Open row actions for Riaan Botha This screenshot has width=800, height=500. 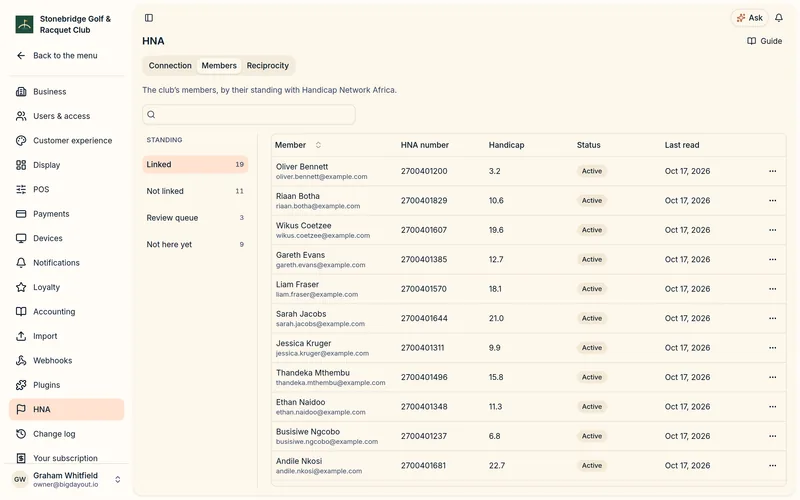pos(772,201)
